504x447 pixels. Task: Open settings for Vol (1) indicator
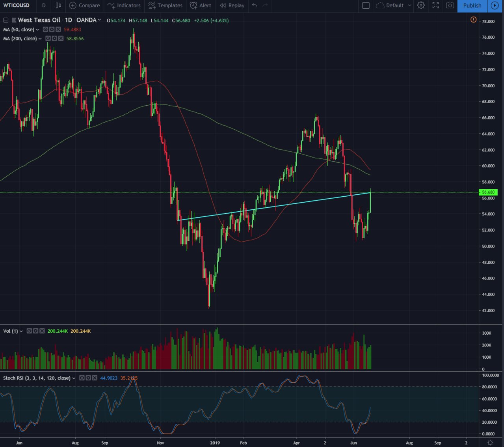(x=35, y=331)
